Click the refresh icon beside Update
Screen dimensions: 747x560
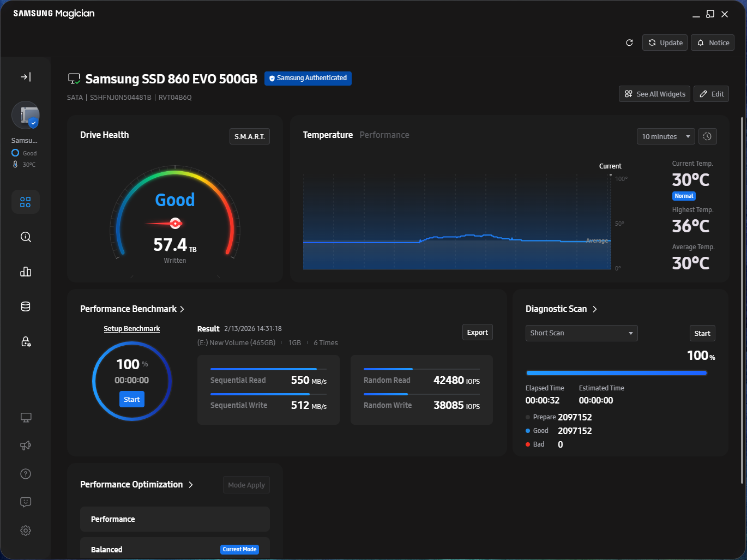629,43
